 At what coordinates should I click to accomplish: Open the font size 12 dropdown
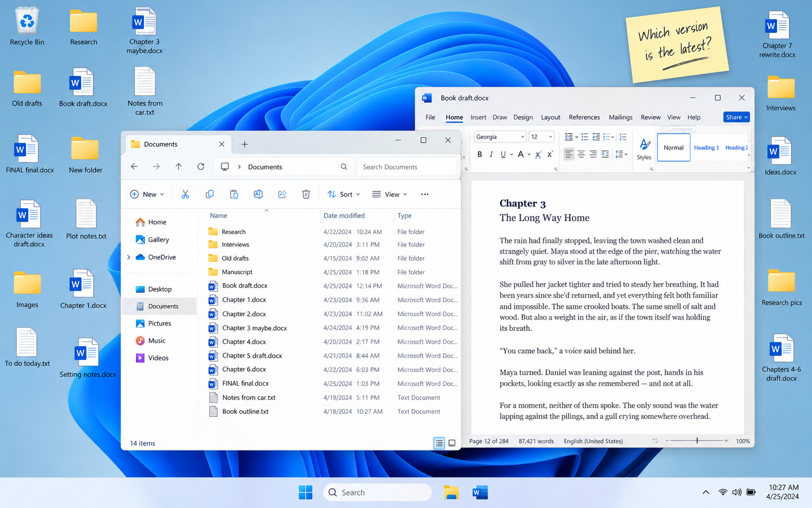coord(550,137)
